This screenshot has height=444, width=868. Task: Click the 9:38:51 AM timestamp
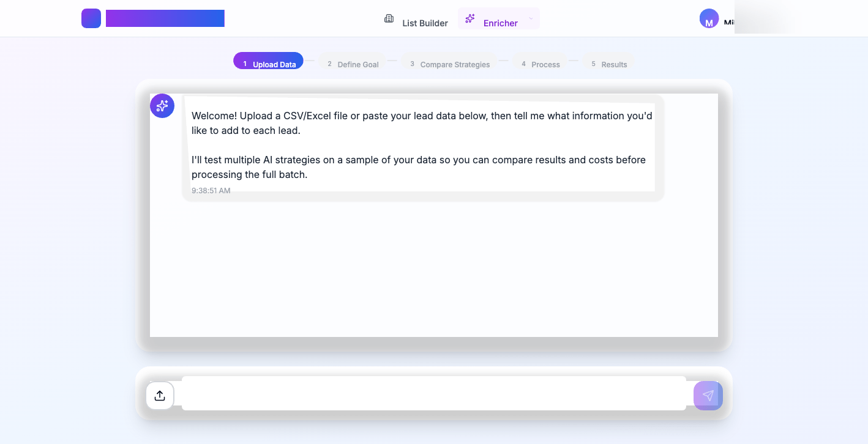click(211, 190)
